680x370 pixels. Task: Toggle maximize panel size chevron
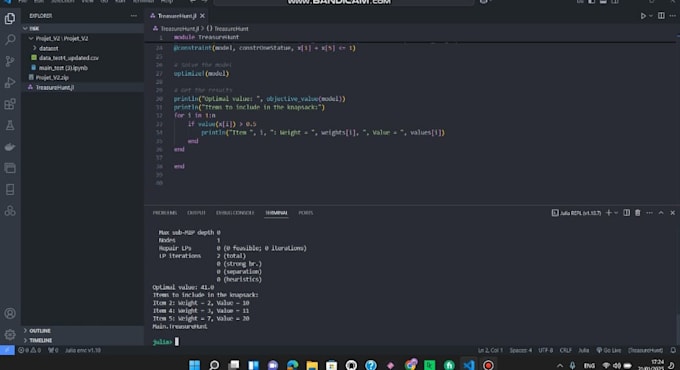pyautogui.click(x=661, y=213)
